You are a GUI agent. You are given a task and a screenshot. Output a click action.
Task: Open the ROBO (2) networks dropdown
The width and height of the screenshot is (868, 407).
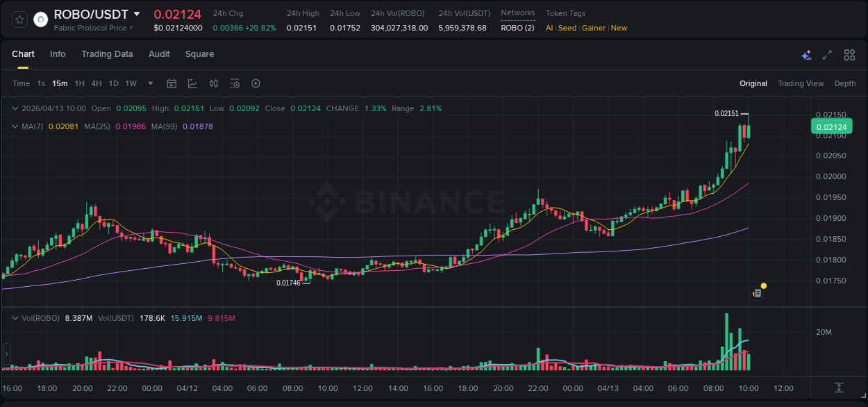[517, 28]
